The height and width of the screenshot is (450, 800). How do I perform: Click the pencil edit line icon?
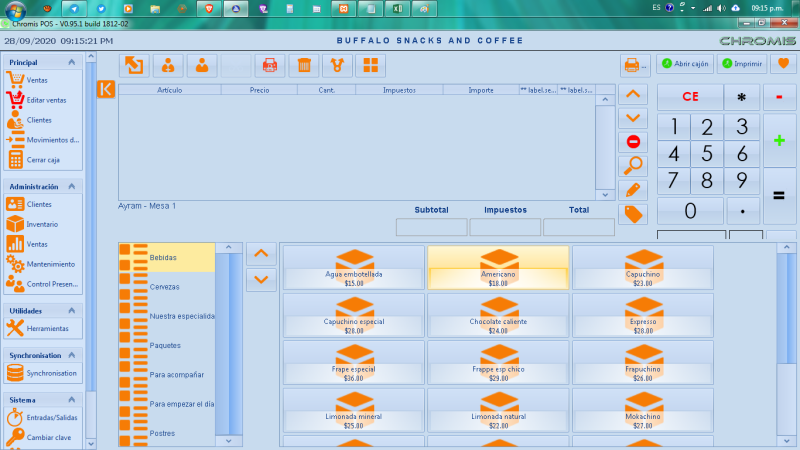(x=633, y=190)
